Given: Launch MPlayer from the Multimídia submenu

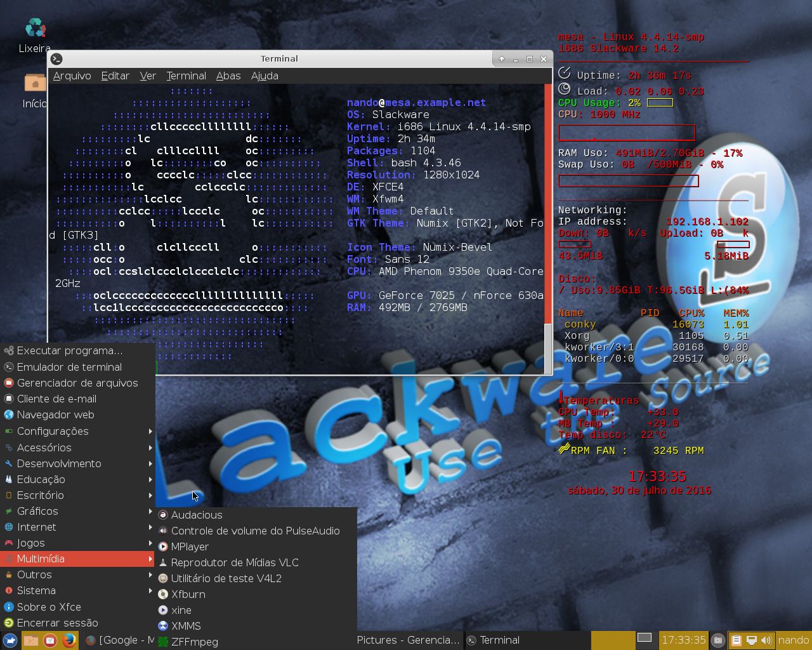Looking at the screenshot, I should (x=256, y=547).
